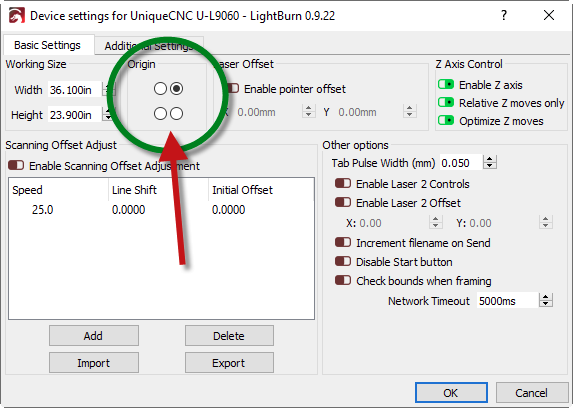Click the Tab Pulse Width spinner arrows
Screen dimensions: 573x408
(490, 162)
